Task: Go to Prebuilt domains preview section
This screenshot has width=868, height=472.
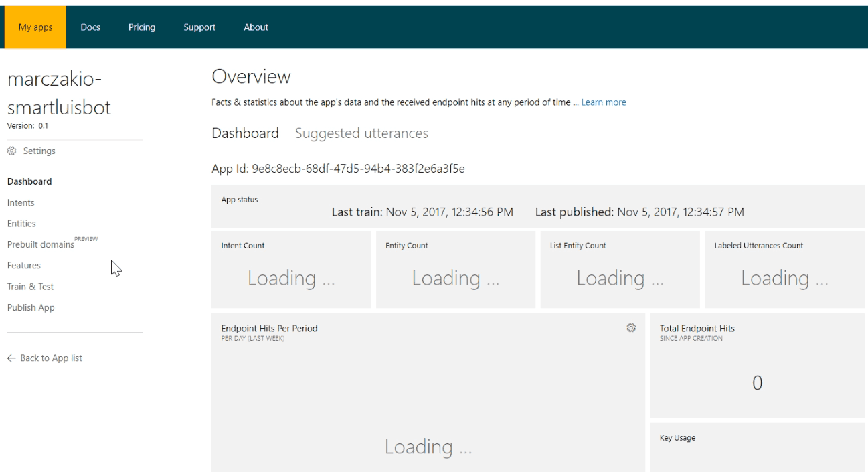Action: 41,245
